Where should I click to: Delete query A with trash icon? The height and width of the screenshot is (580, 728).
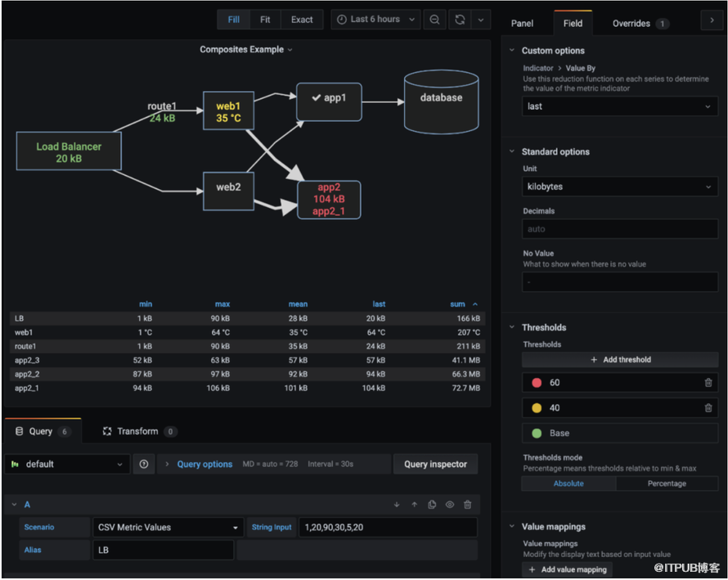point(467,505)
